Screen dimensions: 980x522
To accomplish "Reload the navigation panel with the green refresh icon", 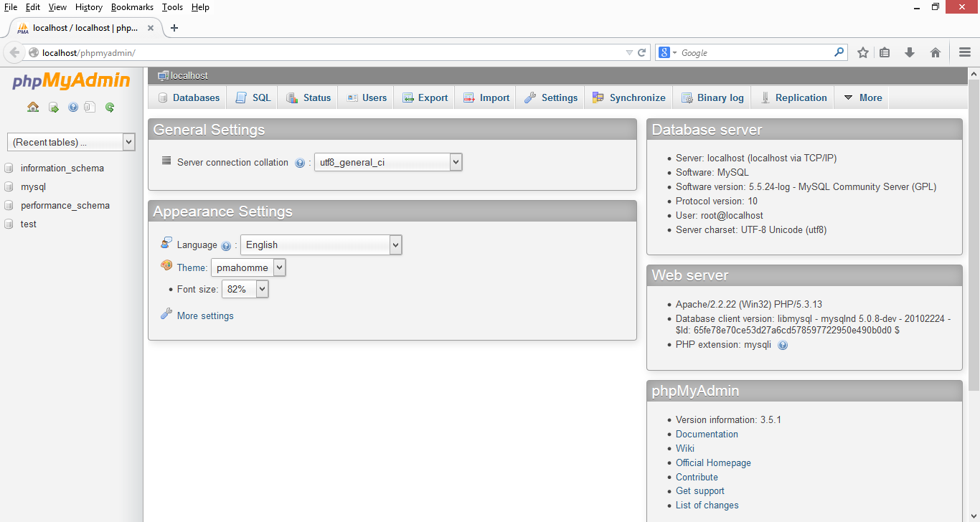I will coord(108,107).
